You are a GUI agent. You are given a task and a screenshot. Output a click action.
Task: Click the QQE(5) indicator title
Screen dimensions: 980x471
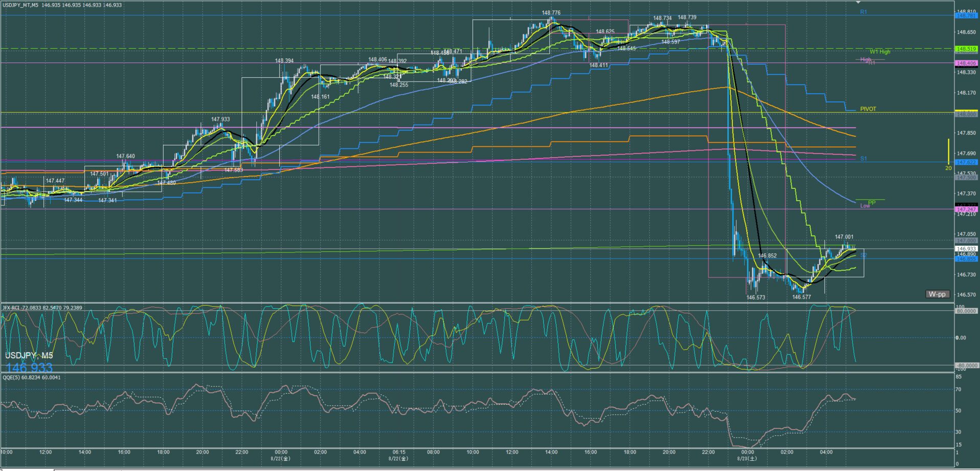[31, 377]
